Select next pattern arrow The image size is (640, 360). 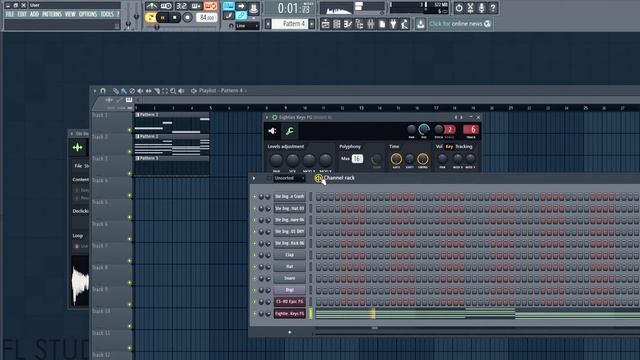click(312, 24)
